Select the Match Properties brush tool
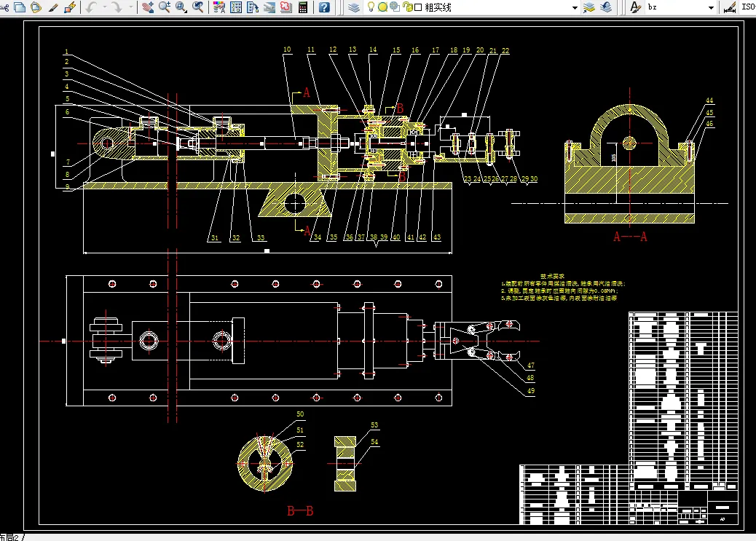The image size is (756, 541). [x=53, y=7]
